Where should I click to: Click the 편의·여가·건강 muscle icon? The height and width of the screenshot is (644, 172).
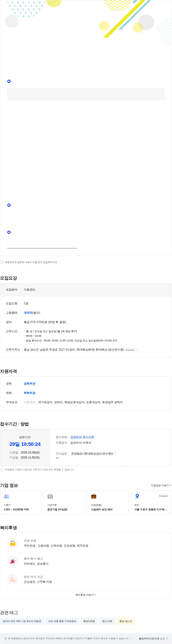point(13,579)
